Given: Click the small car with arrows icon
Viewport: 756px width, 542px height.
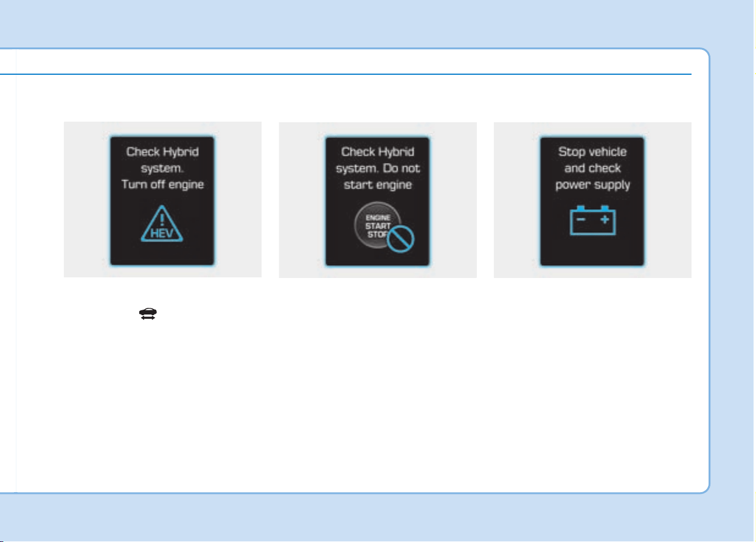Looking at the screenshot, I should [149, 314].
